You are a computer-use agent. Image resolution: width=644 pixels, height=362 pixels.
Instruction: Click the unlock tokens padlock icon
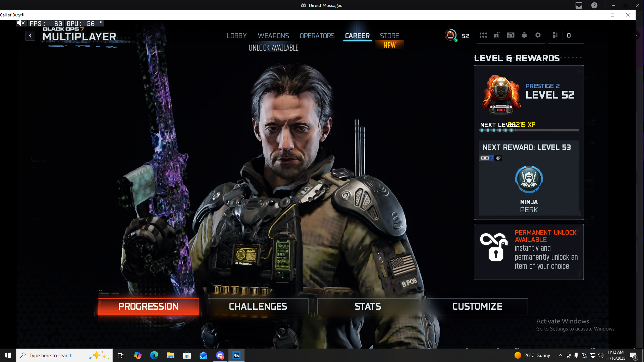pyautogui.click(x=497, y=35)
